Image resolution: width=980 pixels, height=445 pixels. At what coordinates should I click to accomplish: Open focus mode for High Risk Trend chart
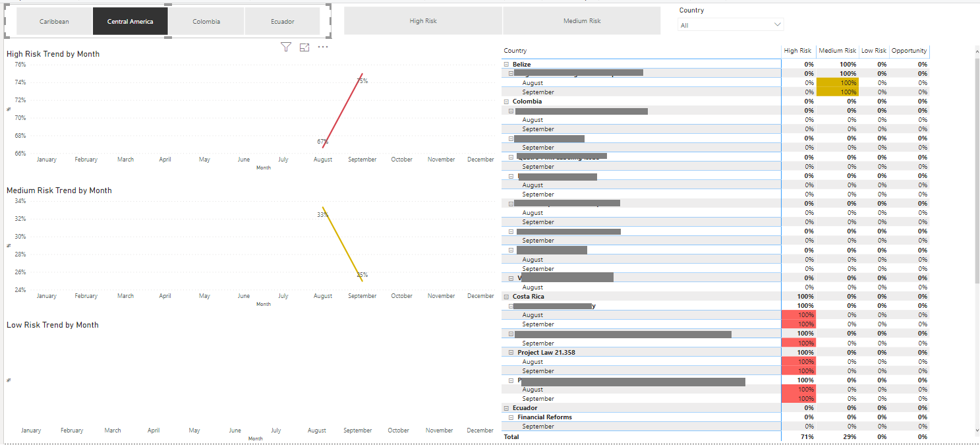[x=304, y=47]
